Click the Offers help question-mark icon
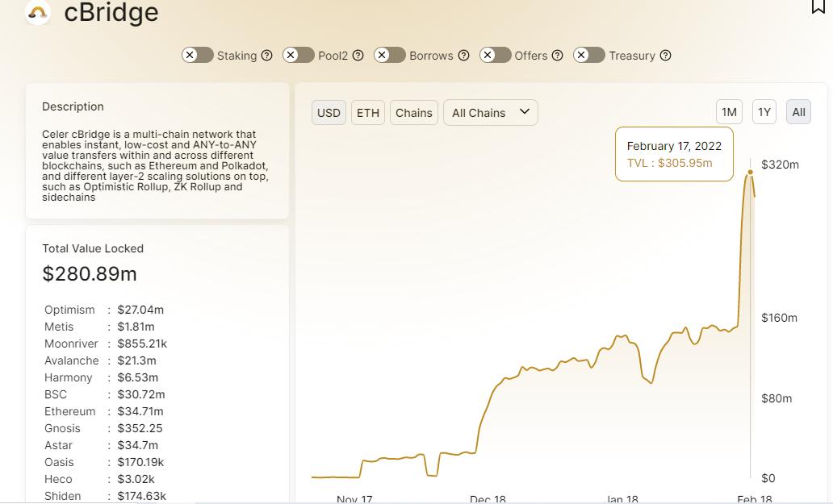Image resolution: width=833 pixels, height=504 pixels. [557, 56]
